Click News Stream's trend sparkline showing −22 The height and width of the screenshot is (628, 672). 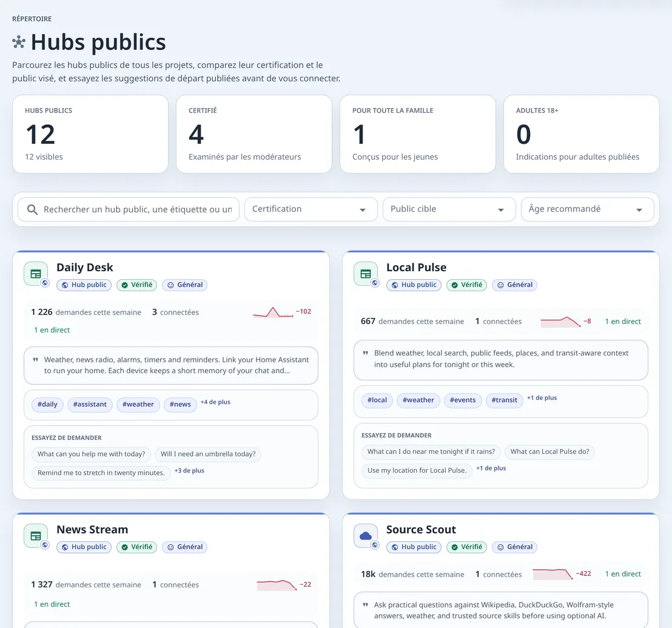[x=277, y=585]
